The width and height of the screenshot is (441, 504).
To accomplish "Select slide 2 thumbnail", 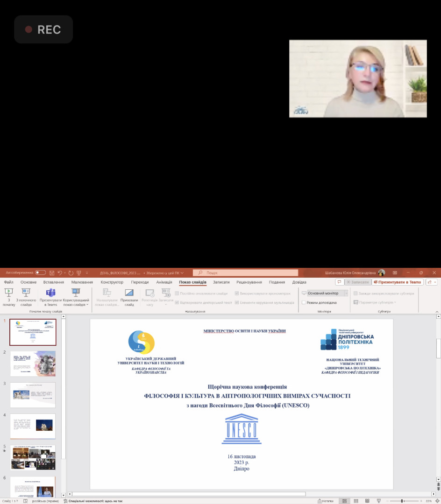I will pyautogui.click(x=33, y=364).
